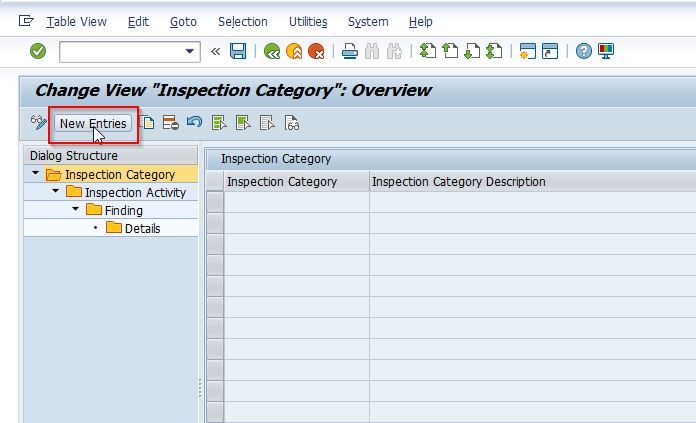Click the Create New Session icon
This screenshot has width=696, height=423.
point(528,51)
